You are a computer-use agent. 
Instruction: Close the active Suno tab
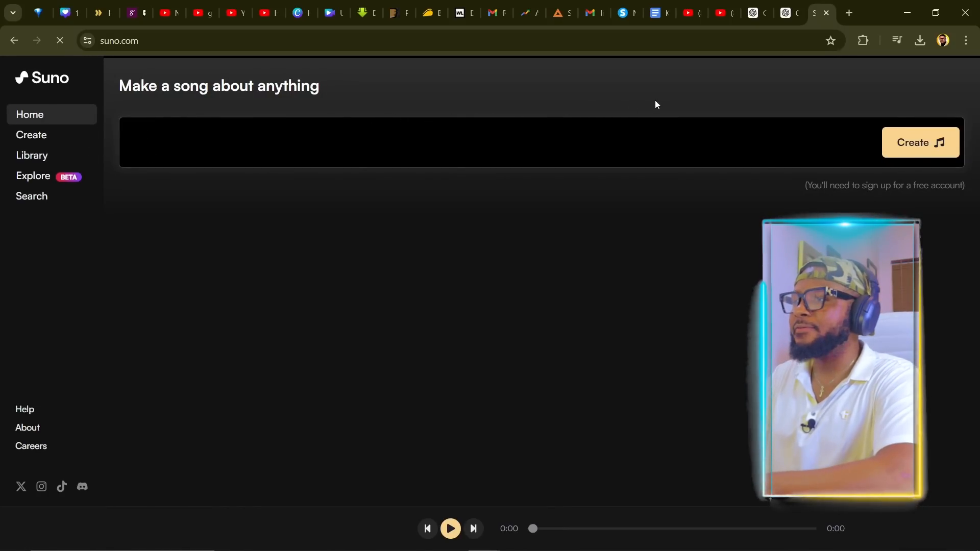click(x=826, y=13)
